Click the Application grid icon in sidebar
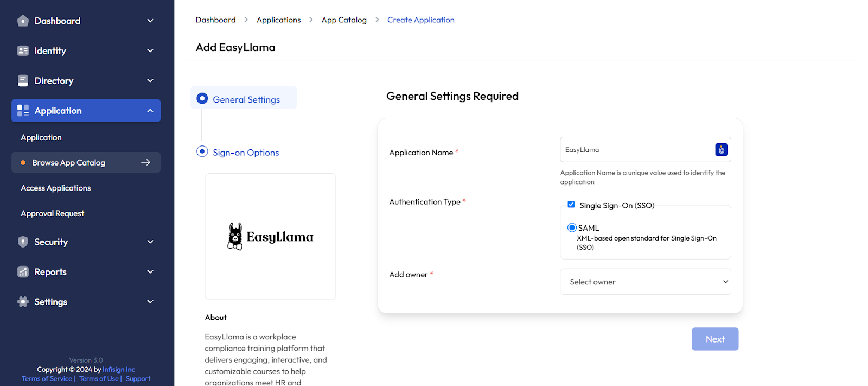868x386 pixels. 23,111
